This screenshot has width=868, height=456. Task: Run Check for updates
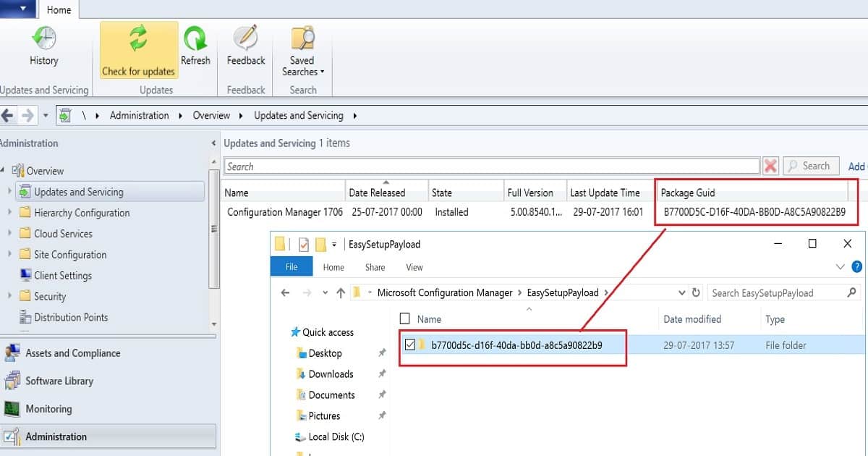[x=138, y=50]
